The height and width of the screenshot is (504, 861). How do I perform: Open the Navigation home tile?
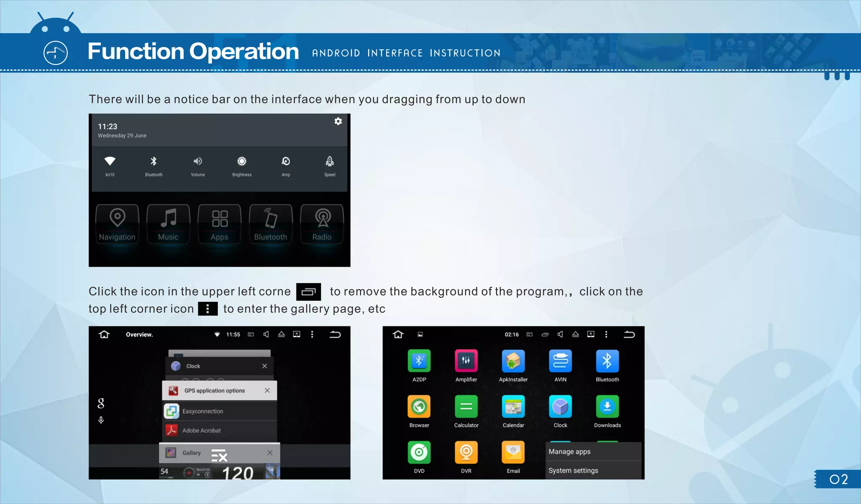point(117,224)
